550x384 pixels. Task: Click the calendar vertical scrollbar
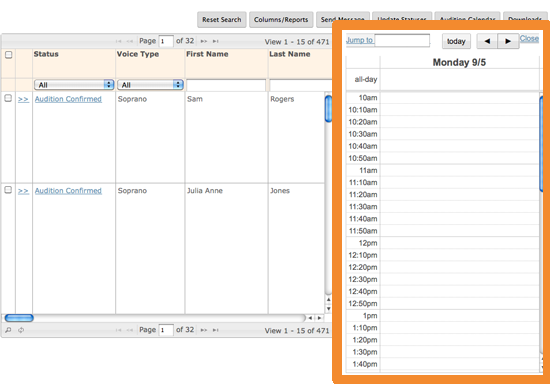pos(541,144)
